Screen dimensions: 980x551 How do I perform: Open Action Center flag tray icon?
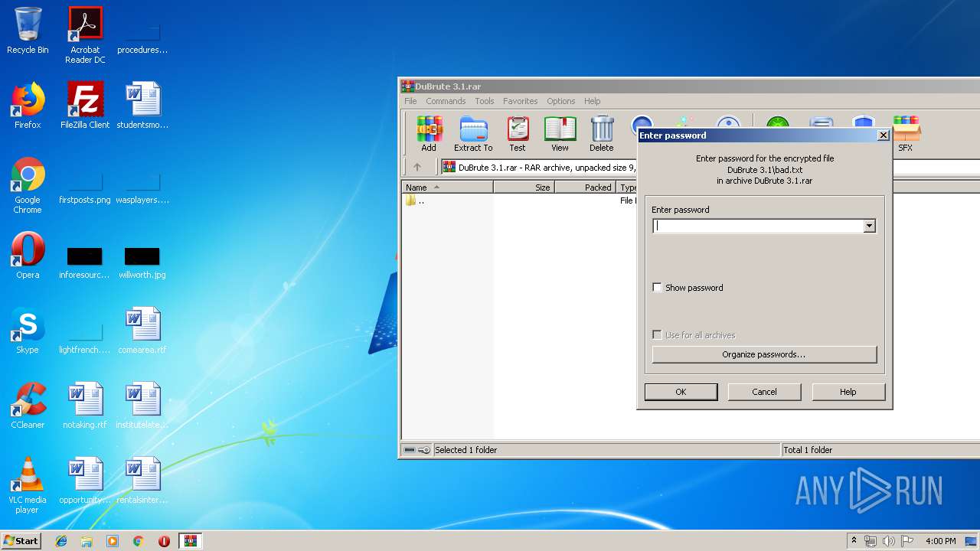[906, 541]
